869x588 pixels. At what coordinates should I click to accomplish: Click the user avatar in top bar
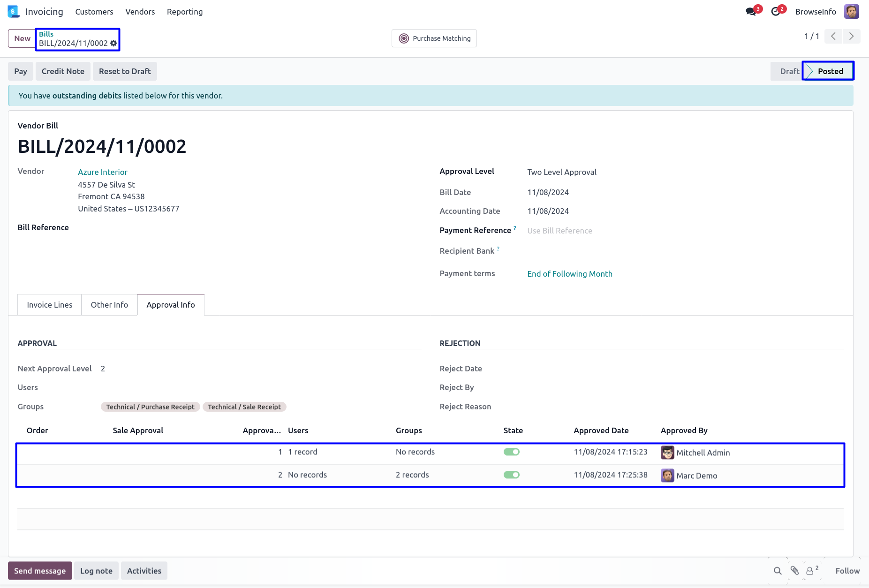coord(851,12)
